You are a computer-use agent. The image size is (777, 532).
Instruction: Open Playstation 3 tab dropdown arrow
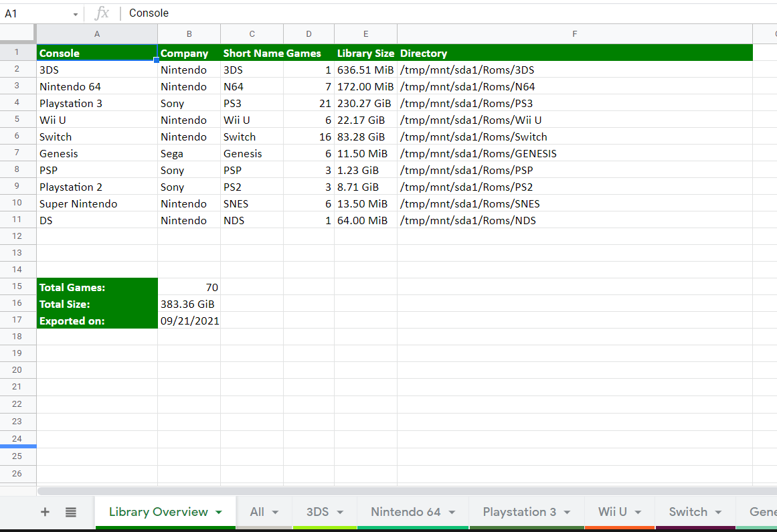567,512
